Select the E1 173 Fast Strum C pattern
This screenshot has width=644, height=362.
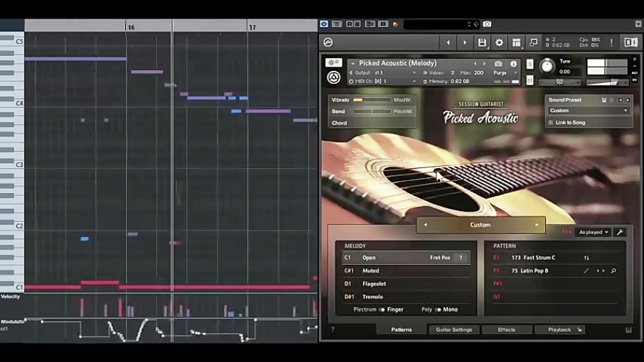click(x=555, y=258)
